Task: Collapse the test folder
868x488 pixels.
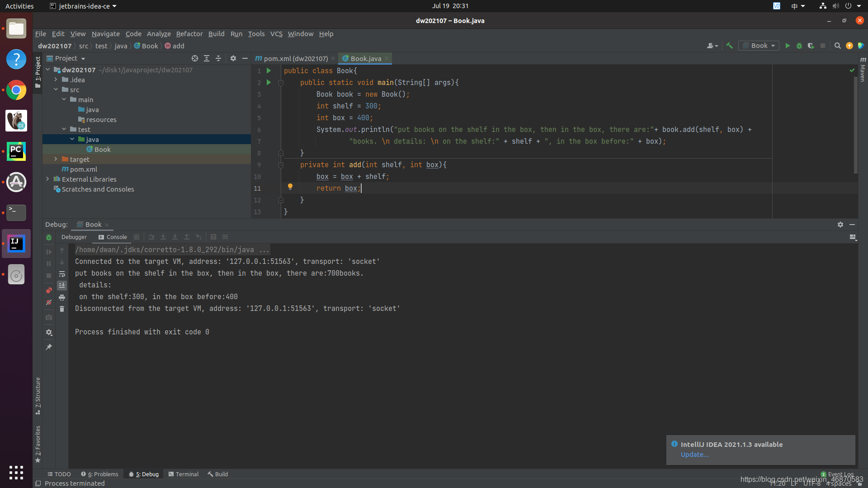Action: 64,129
